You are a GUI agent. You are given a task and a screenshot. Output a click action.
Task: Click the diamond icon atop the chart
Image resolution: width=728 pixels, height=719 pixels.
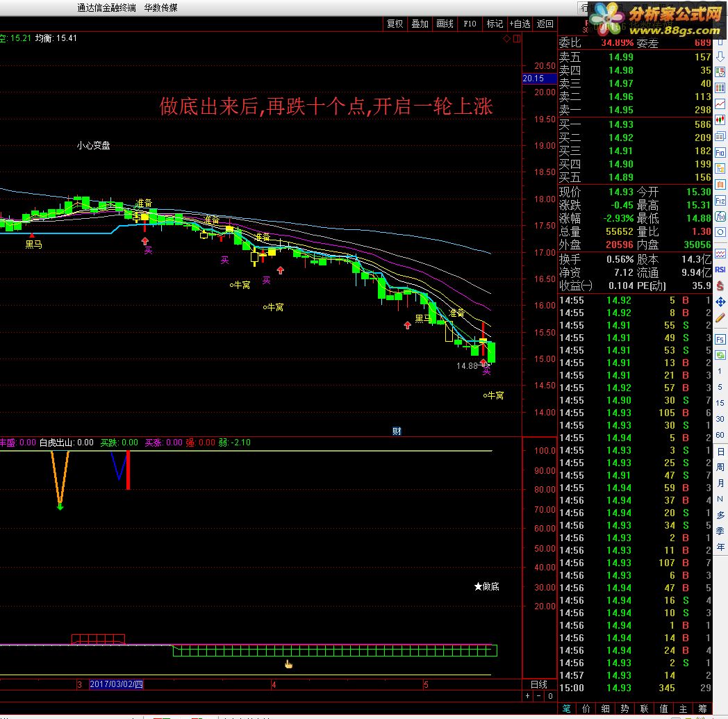506,39
